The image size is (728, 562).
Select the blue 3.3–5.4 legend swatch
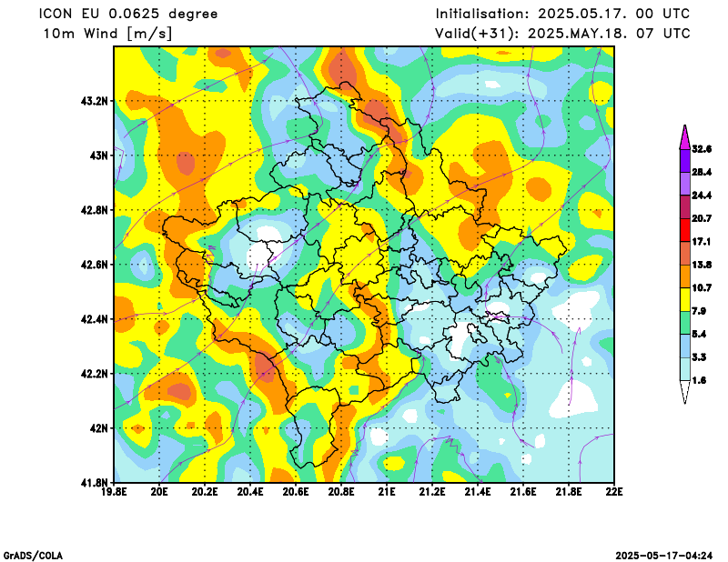pos(685,346)
